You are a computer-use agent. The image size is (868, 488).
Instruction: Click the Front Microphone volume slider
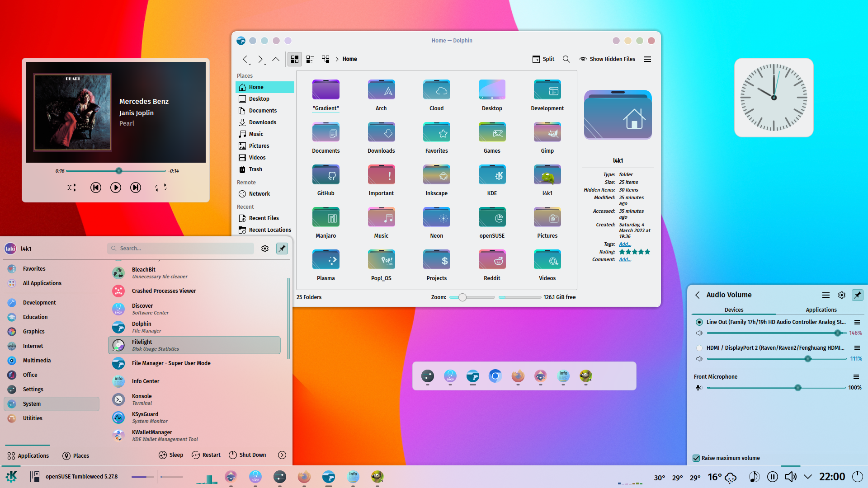click(x=776, y=388)
